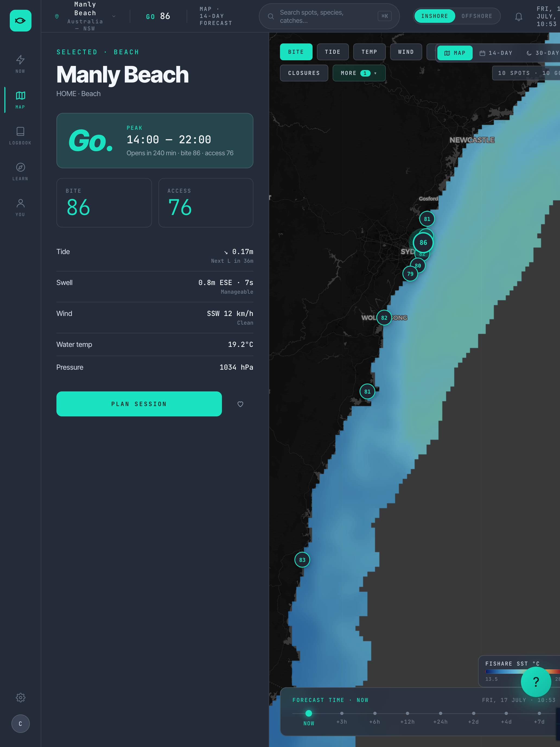Click the Access 76 score card
Viewport: 560px width, 747px height.
click(206, 202)
